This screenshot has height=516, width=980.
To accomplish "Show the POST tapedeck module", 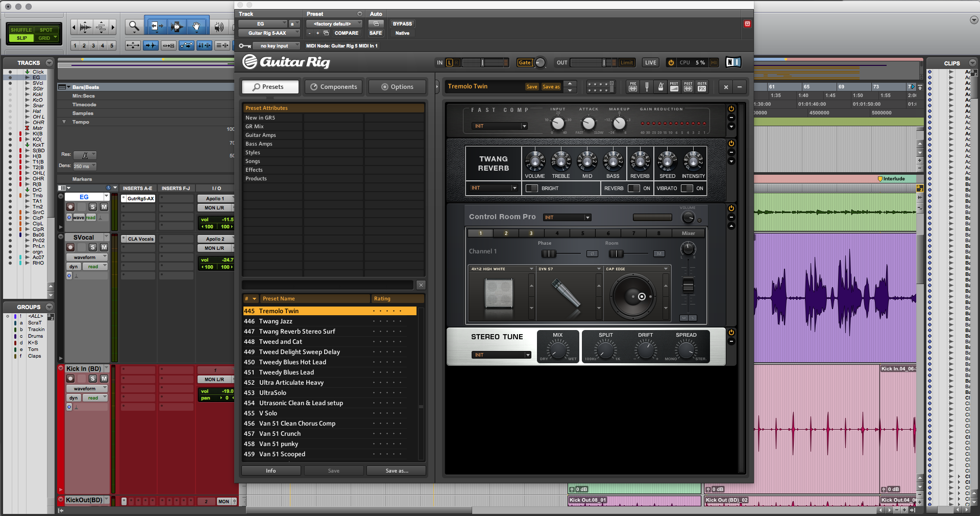I will point(688,86).
